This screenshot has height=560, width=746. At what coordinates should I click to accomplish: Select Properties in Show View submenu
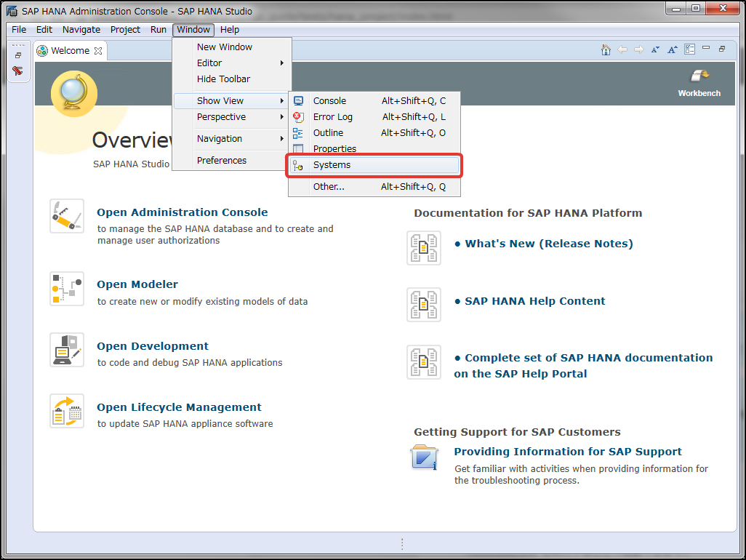pos(374,149)
